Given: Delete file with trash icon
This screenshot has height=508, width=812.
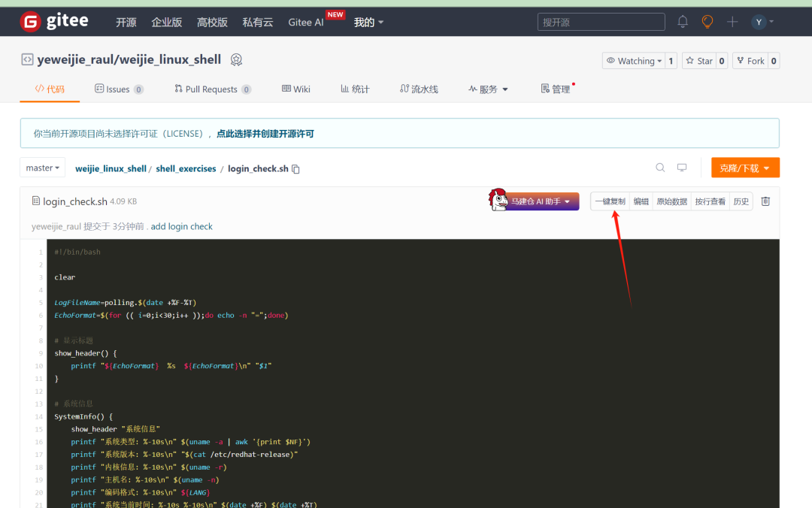Looking at the screenshot, I should 765,201.
